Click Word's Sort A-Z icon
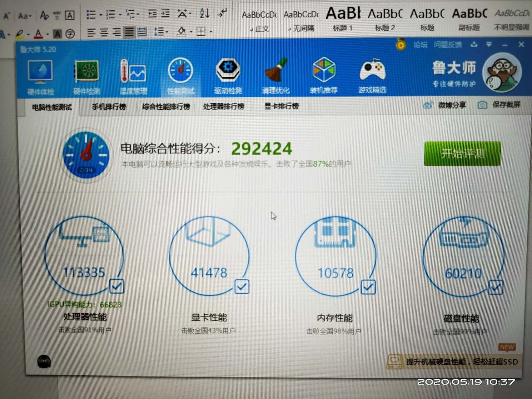The width and height of the screenshot is (532, 399). click(x=204, y=14)
